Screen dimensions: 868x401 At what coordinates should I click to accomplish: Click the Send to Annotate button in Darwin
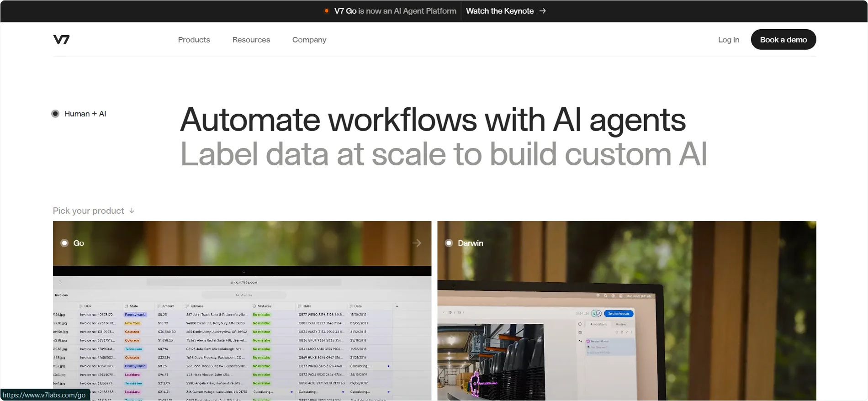point(619,314)
